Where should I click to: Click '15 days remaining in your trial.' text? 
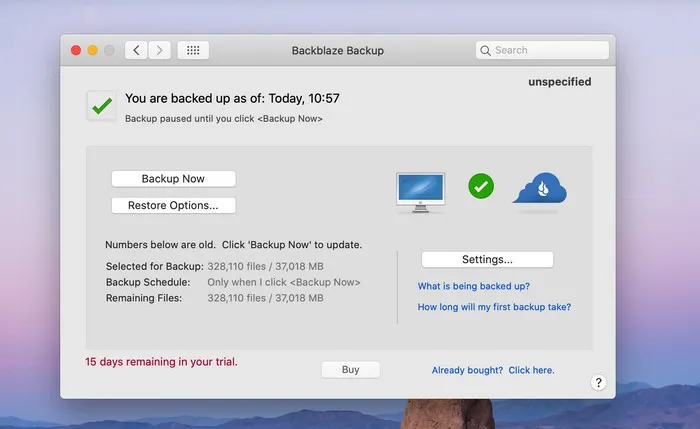click(x=161, y=362)
